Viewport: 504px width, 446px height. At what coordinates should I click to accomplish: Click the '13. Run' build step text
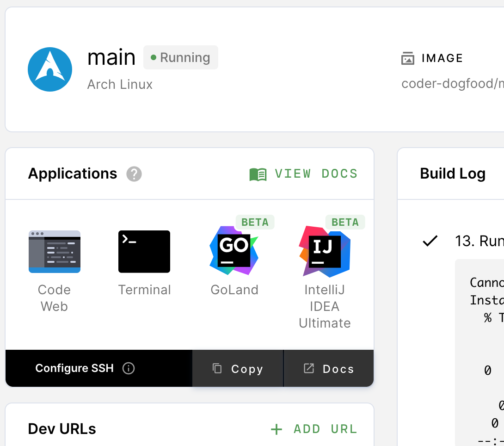[479, 241]
